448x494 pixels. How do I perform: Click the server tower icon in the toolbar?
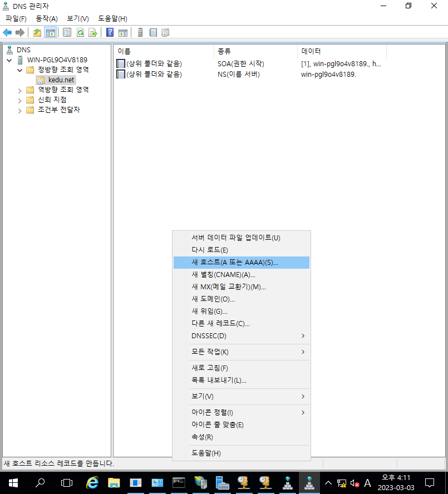tap(140, 32)
